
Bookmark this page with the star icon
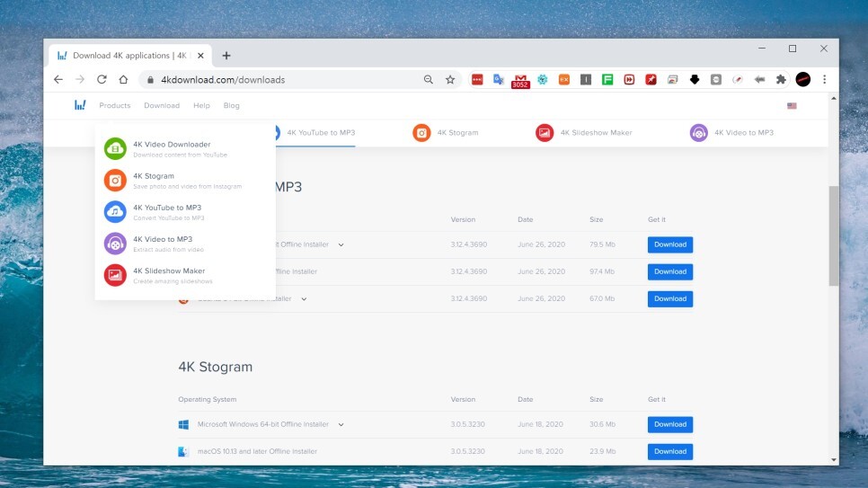[x=450, y=80]
